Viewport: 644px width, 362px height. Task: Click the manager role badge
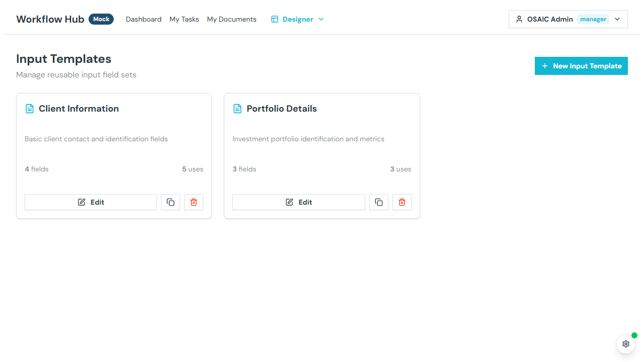tap(593, 19)
